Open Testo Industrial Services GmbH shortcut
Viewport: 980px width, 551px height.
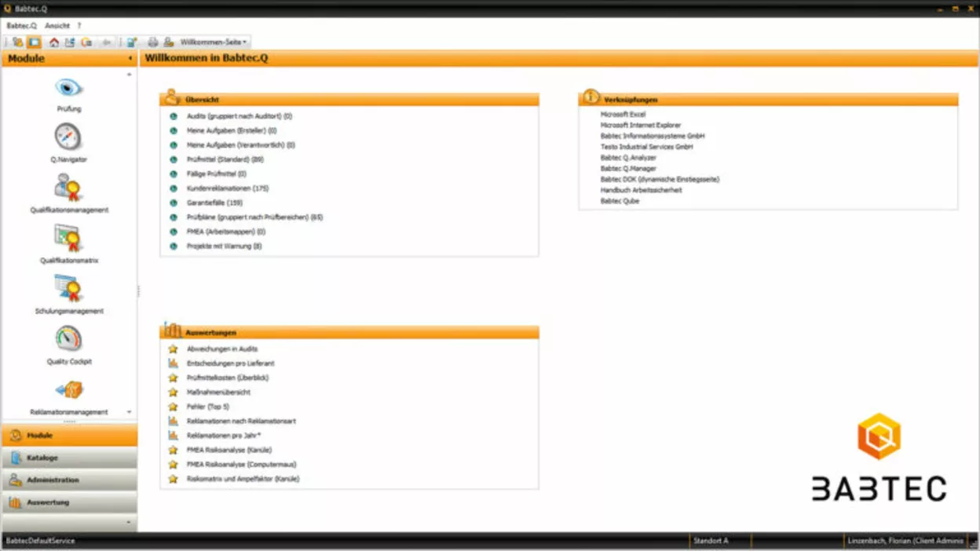pyautogui.click(x=647, y=147)
